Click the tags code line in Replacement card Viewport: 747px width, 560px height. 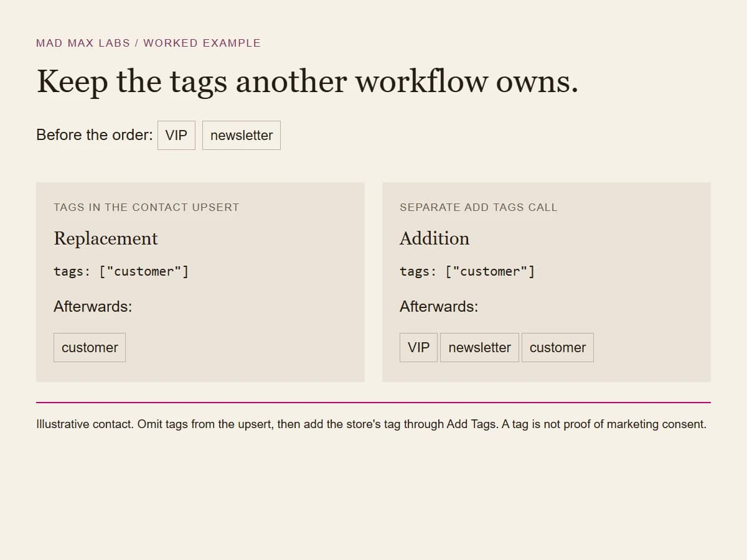point(121,271)
